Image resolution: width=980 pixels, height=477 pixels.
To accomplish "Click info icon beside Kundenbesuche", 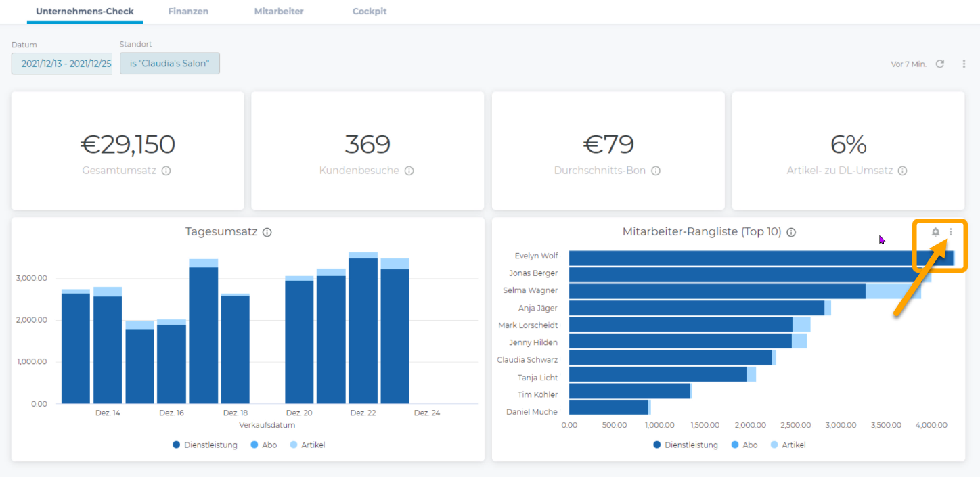I will [409, 171].
